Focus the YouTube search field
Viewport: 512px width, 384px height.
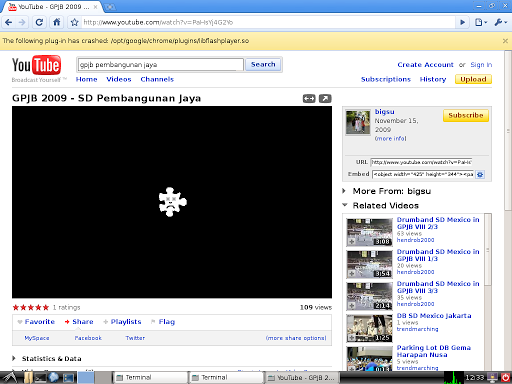pyautogui.click(x=161, y=65)
